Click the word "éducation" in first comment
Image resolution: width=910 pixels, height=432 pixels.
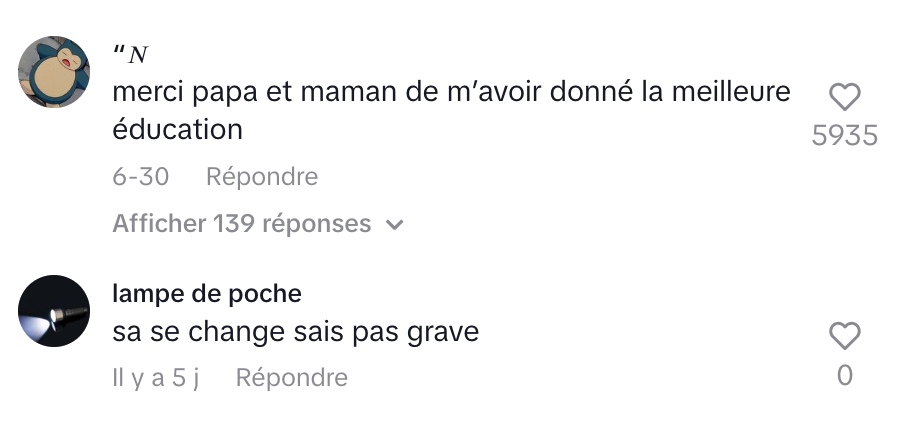pos(178,129)
